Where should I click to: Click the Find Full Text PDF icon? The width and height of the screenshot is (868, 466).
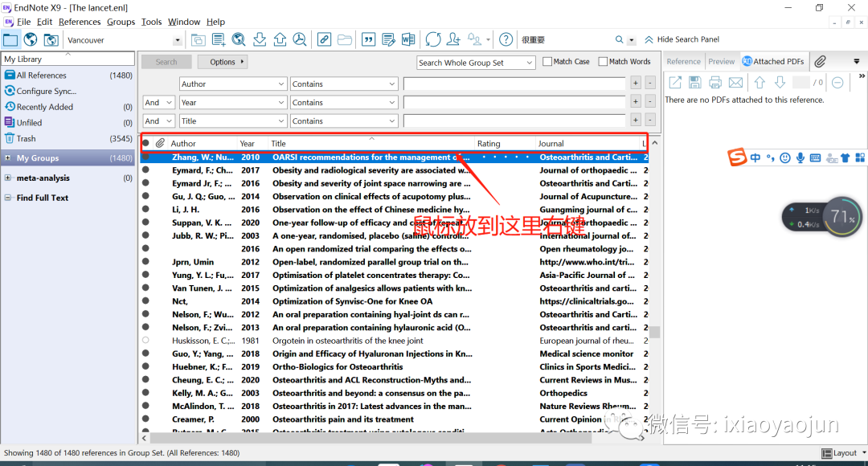300,40
